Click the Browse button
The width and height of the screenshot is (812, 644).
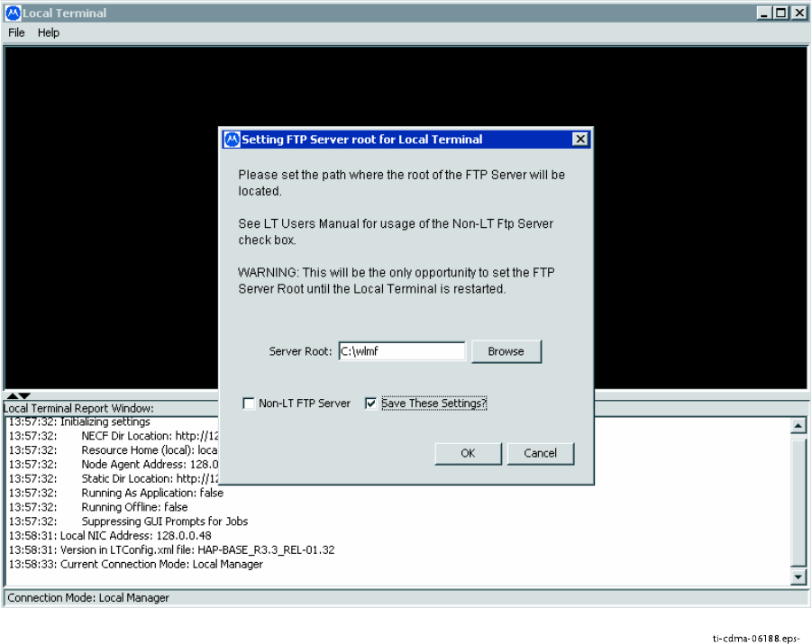(x=506, y=351)
